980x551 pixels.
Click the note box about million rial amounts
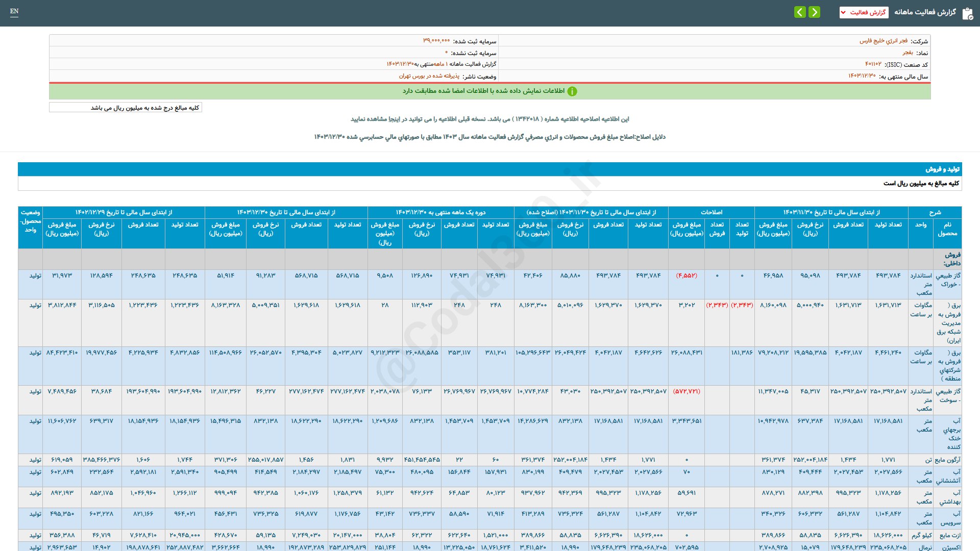(x=126, y=108)
